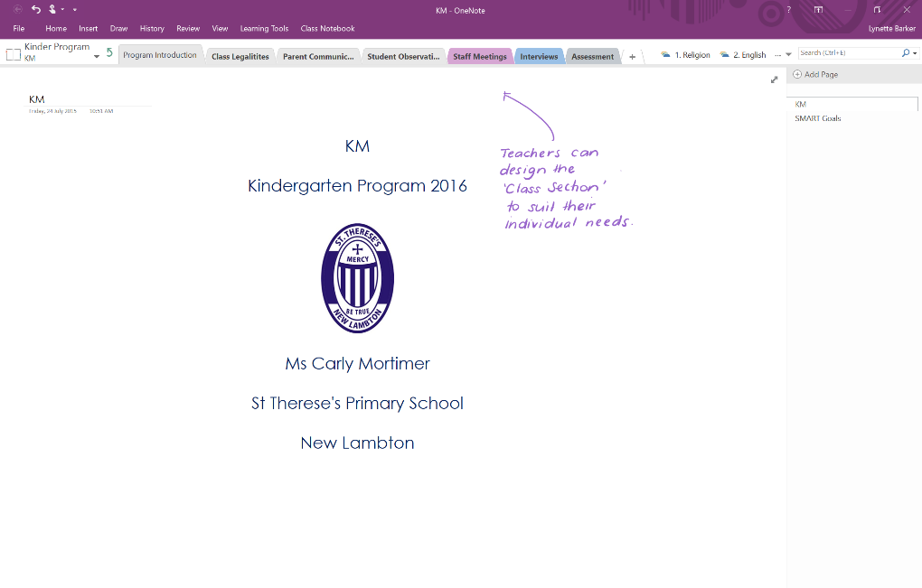Open the full page view arrow icon
The image size is (922, 588).
tap(775, 79)
